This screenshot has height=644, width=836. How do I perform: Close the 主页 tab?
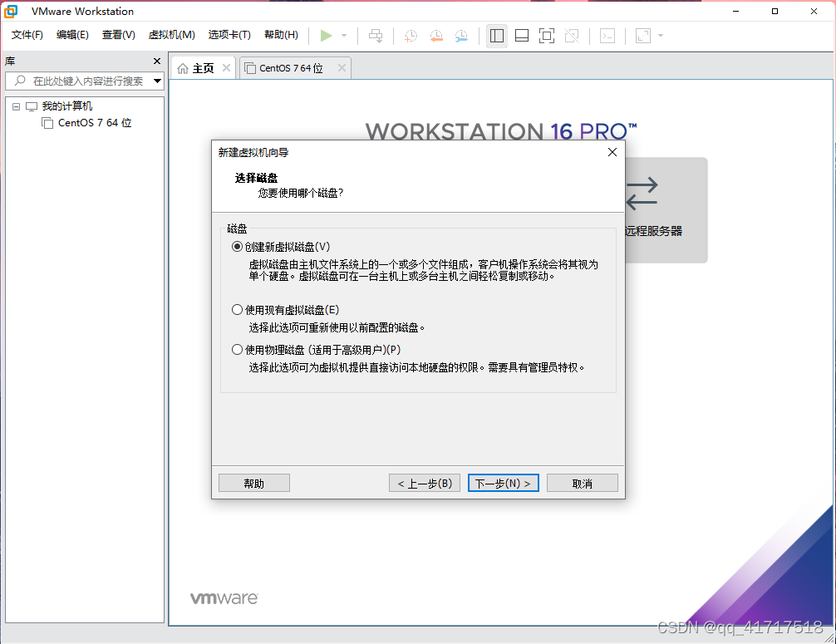(x=226, y=67)
